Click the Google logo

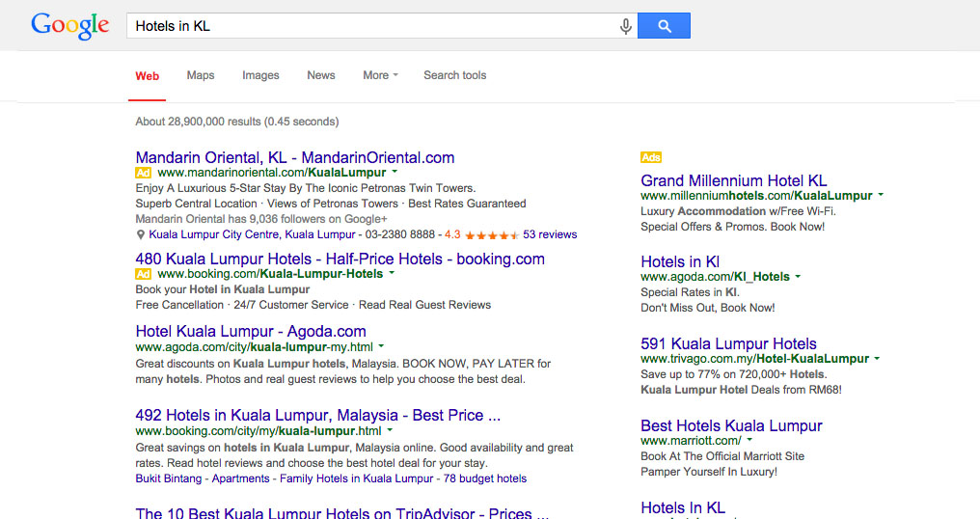(x=70, y=26)
